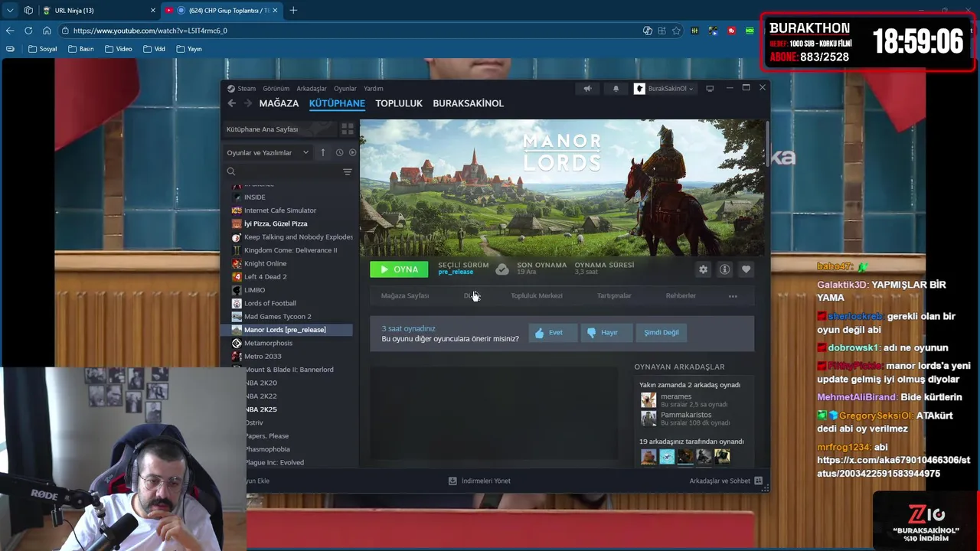The width and height of the screenshot is (980, 551).
Task: Switch to URL Ninja browser tab
Action: [x=100, y=11]
